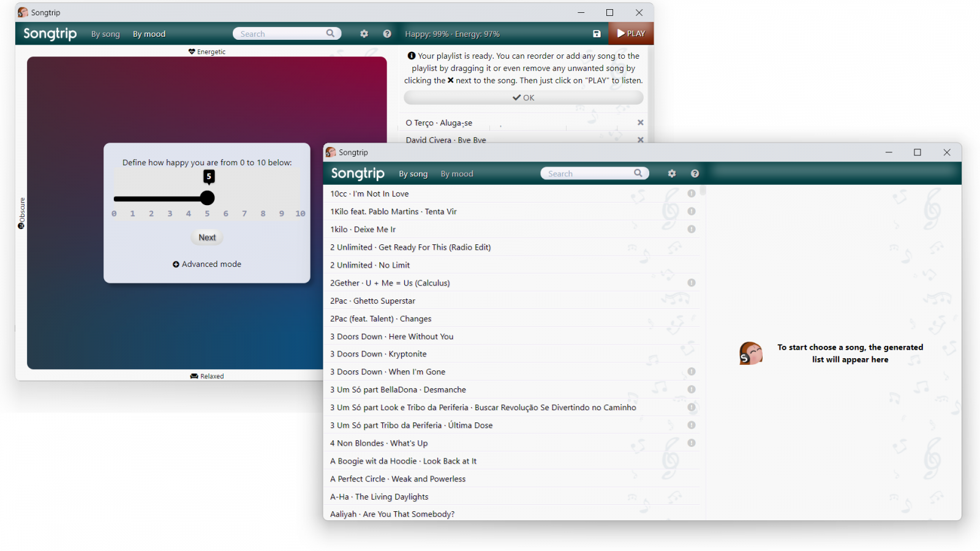Confirm the playlist ready message with OK
This screenshot has width=980, height=551.
coord(524,98)
